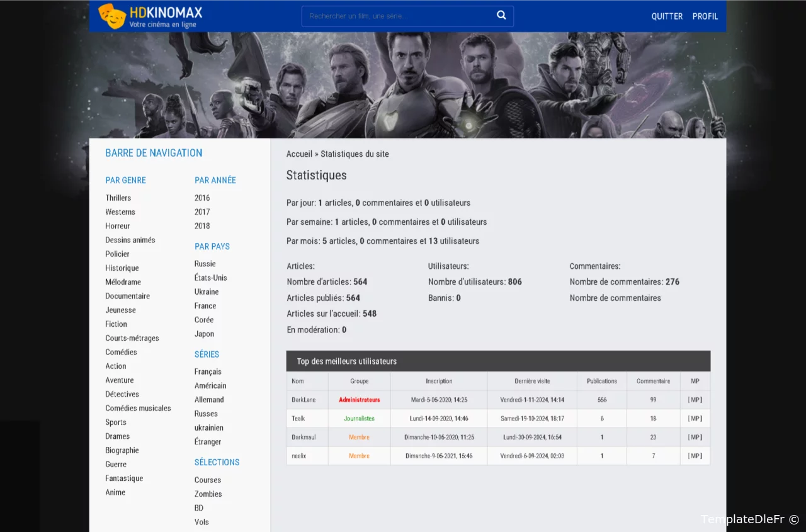Open the Zombies selection
Image resolution: width=806 pixels, height=532 pixels.
click(x=208, y=494)
